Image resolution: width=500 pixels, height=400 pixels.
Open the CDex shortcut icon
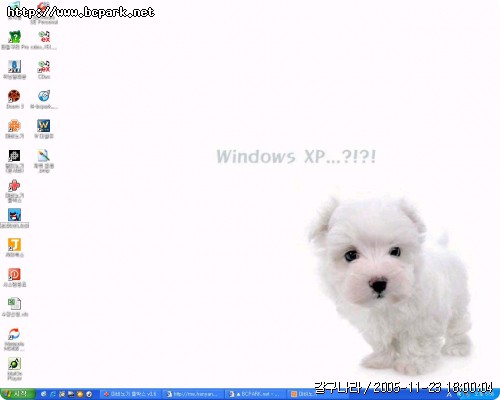(x=44, y=66)
